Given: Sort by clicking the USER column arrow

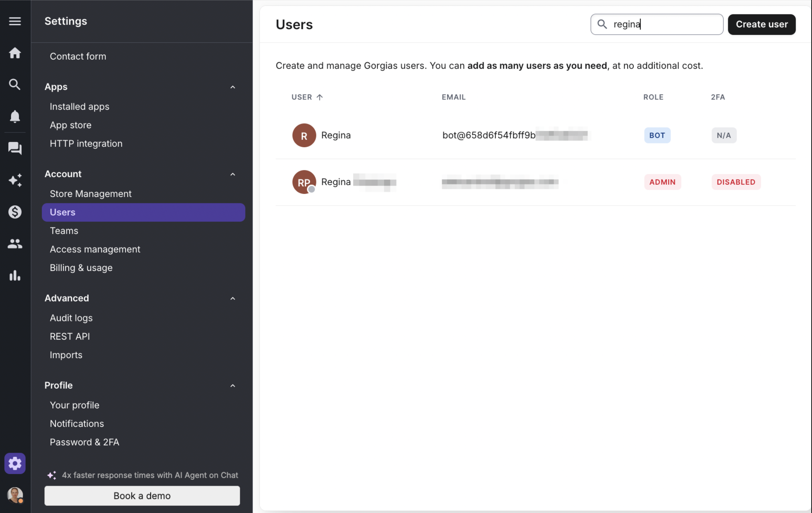Looking at the screenshot, I should pyautogui.click(x=319, y=97).
